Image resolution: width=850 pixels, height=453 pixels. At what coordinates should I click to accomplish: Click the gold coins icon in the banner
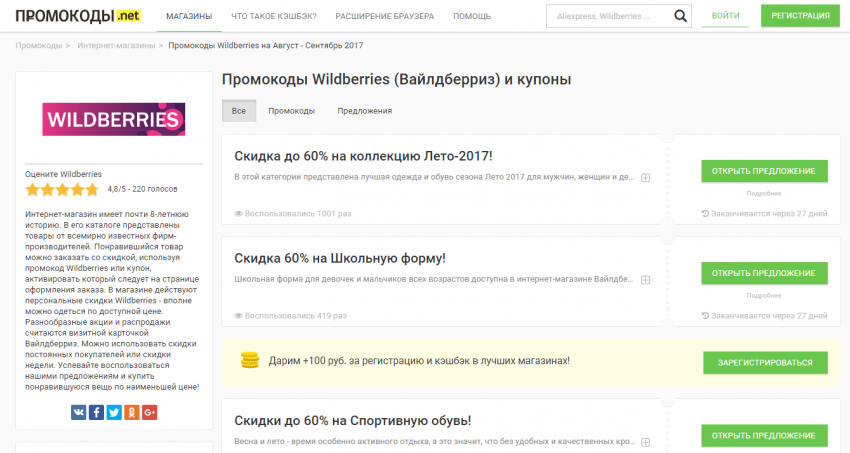click(x=250, y=360)
